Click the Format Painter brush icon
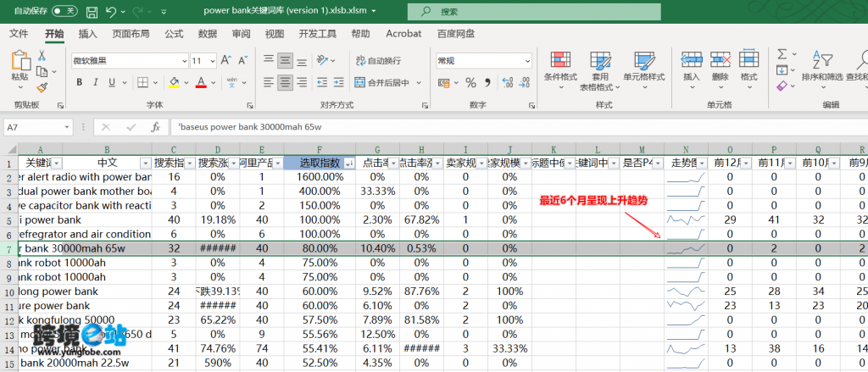Image resolution: width=868 pixels, height=372 pixels. tap(42, 87)
